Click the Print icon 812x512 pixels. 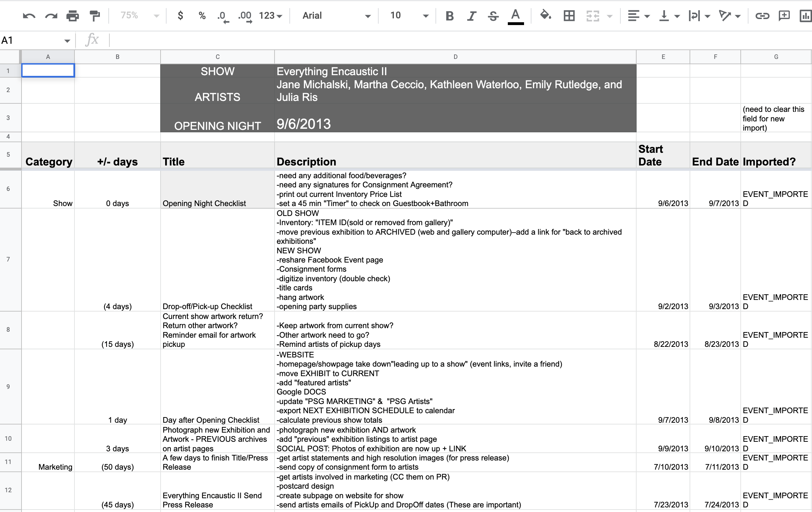pos(73,16)
